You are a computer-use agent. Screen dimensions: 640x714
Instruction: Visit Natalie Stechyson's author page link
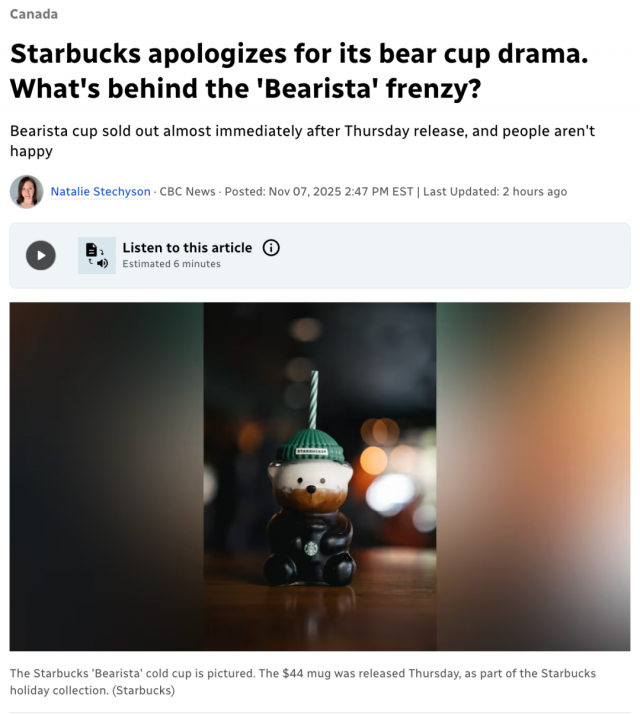(x=100, y=192)
